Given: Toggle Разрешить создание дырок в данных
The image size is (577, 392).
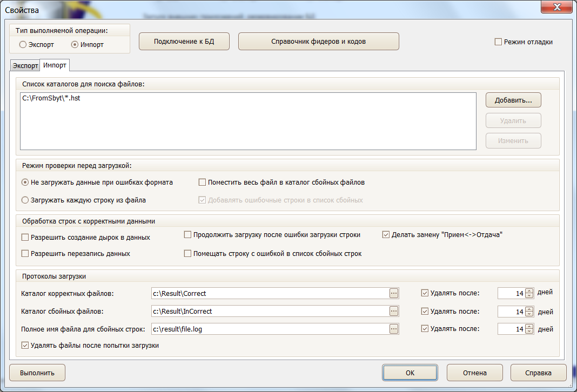Looking at the screenshot, I should [25, 237].
